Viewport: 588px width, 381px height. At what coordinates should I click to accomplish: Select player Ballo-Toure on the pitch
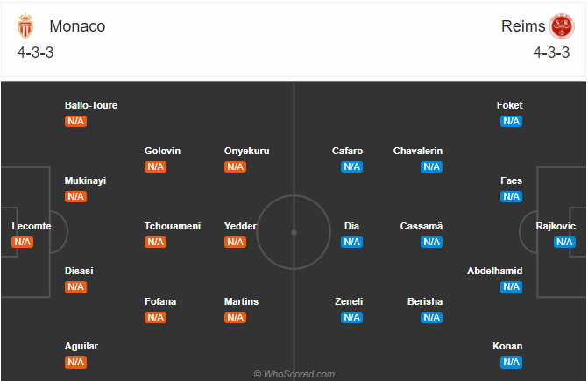pyautogui.click(x=91, y=105)
